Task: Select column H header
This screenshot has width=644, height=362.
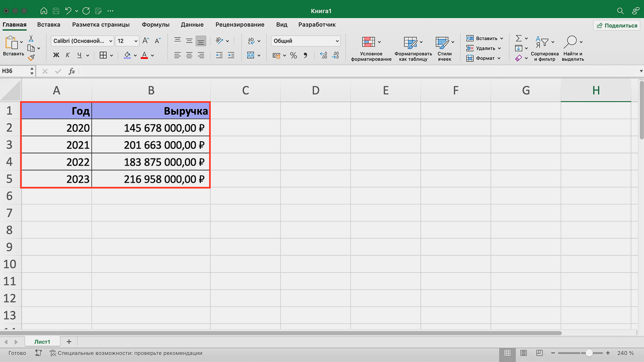Action: point(596,90)
